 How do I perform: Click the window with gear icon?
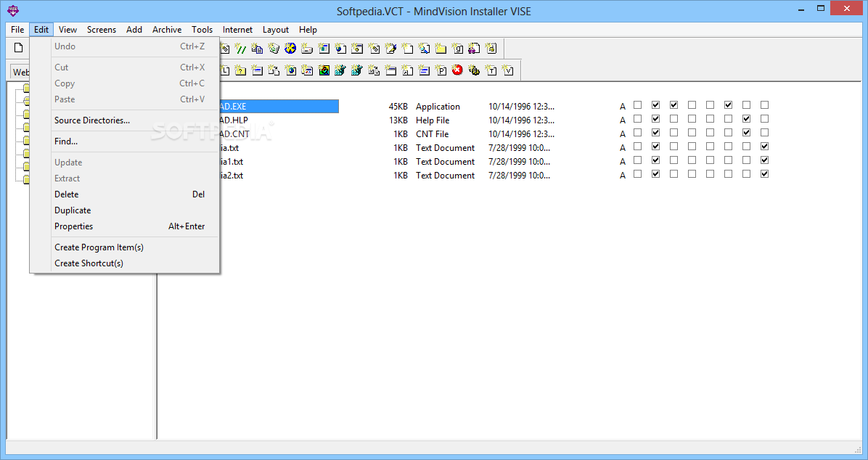point(357,49)
